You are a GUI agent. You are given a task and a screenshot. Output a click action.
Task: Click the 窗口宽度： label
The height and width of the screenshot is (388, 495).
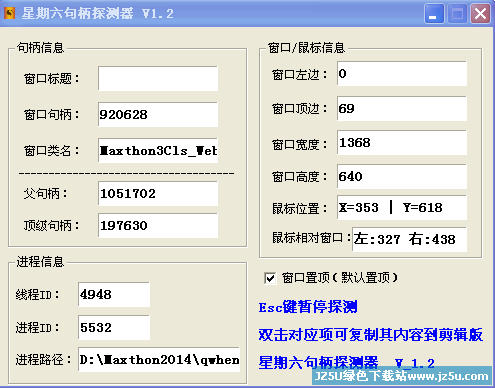click(300, 145)
